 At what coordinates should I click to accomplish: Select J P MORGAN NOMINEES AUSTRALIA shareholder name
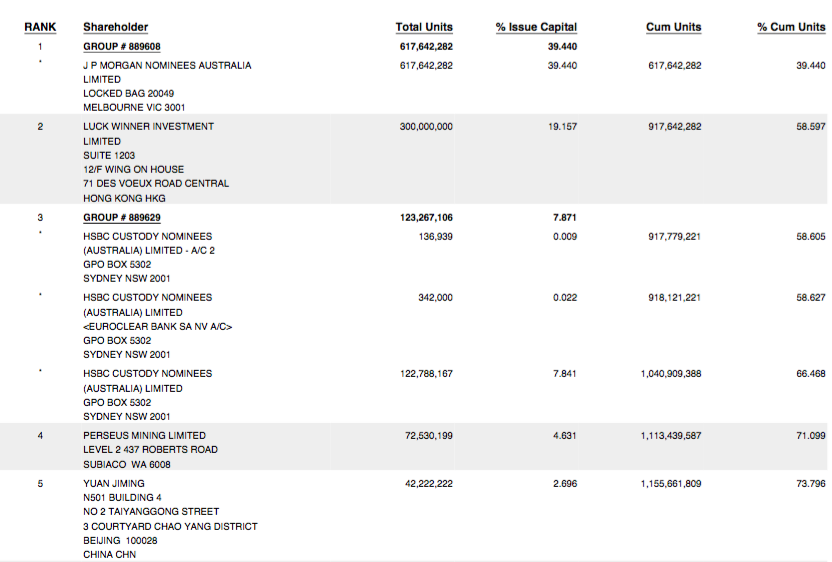(167, 65)
